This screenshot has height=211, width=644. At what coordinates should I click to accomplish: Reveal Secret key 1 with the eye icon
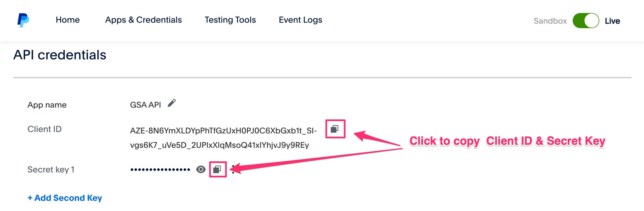(x=201, y=170)
